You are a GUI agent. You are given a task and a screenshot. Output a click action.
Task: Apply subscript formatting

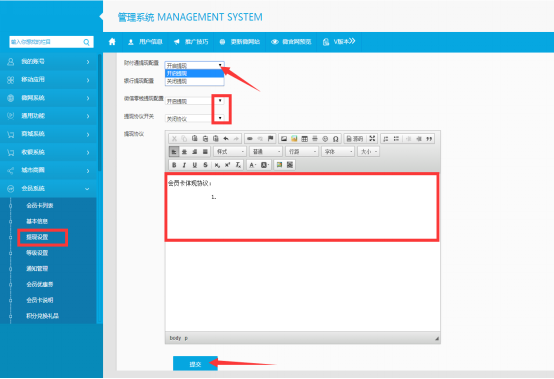pyautogui.click(x=217, y=165)
